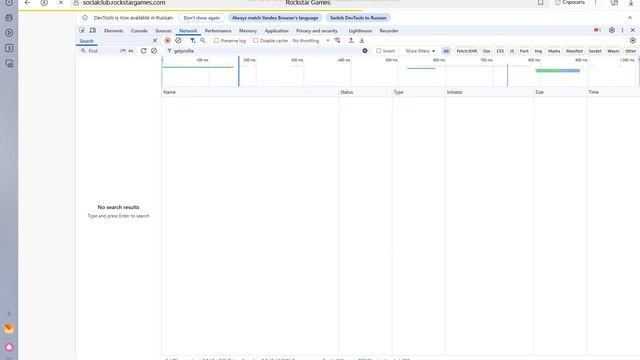Open the Application tab

point(276,31)
